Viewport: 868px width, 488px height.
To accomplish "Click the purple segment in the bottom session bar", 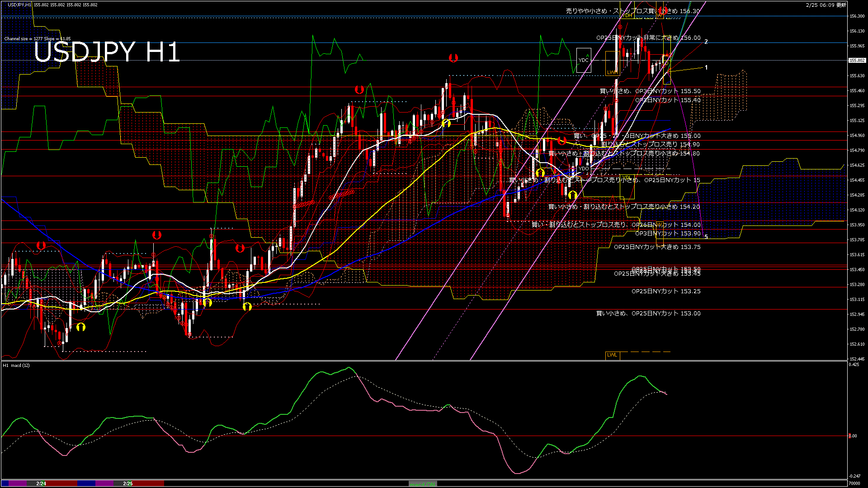I will (x=105, y=483).
